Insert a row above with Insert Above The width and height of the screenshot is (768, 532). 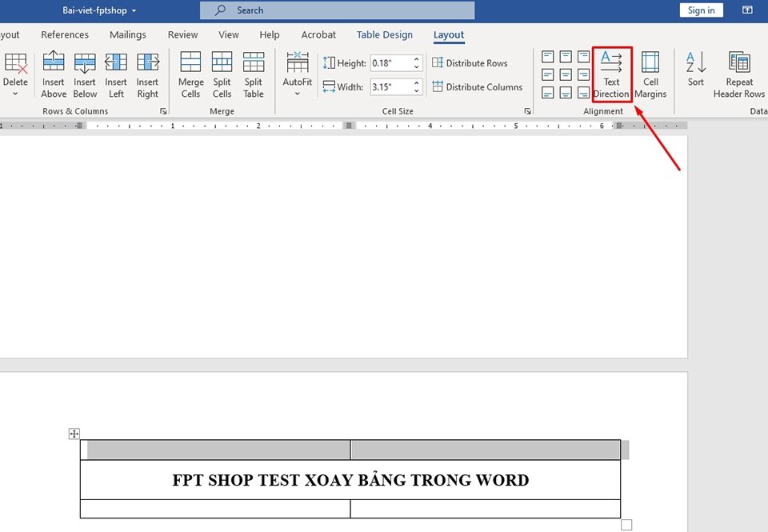53,74
